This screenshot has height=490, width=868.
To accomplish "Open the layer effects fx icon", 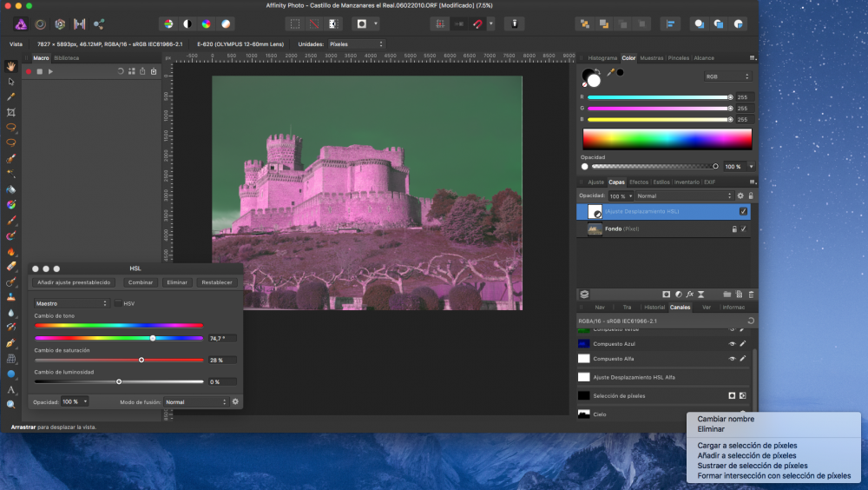I will [x=688, y=295].
